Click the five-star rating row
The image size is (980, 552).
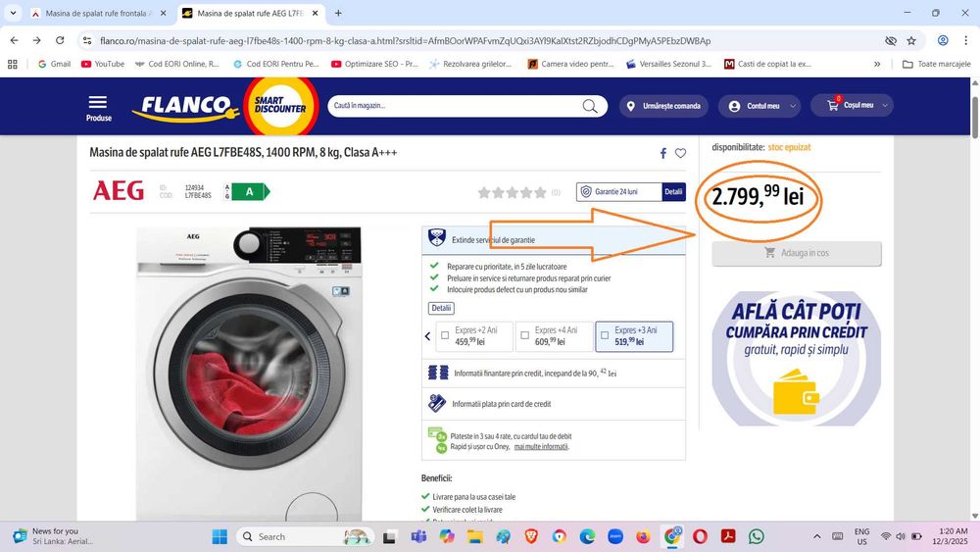[x=512, y=192]
